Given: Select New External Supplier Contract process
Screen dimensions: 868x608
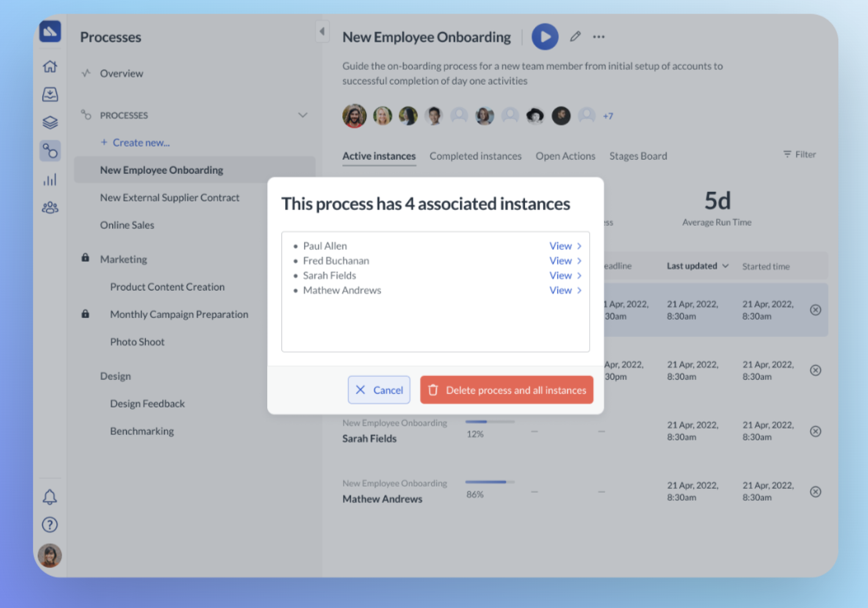Looking at the screenshot, I should click(169, 197).
